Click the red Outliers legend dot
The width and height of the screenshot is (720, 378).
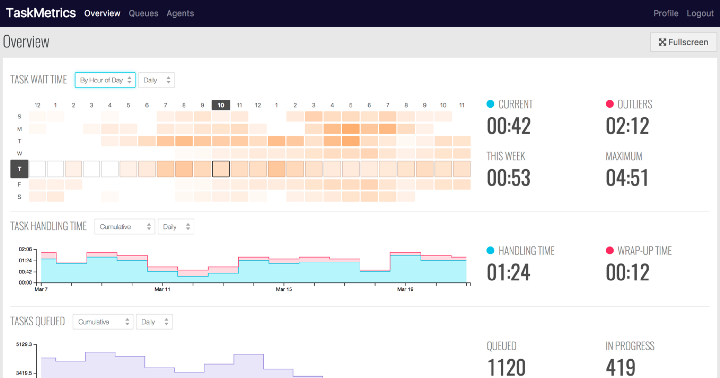point(610,104)
